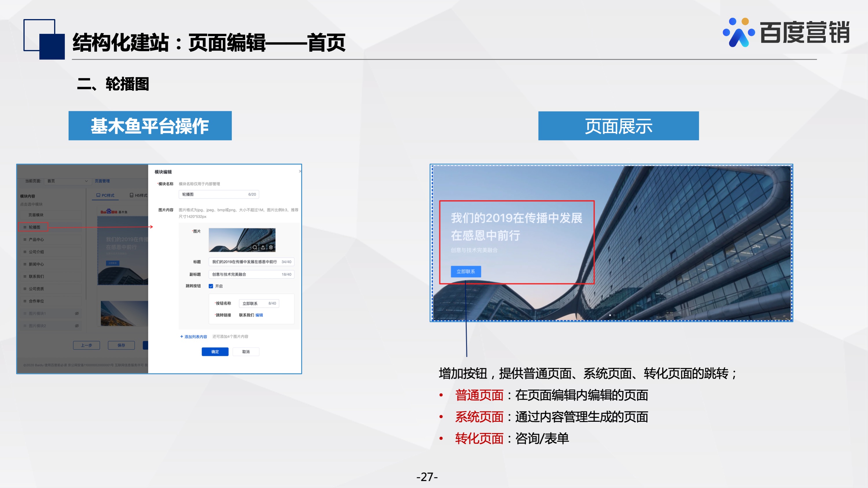
Task: Click the 页面展示 blue header box
Action: [x=619, y=126]
